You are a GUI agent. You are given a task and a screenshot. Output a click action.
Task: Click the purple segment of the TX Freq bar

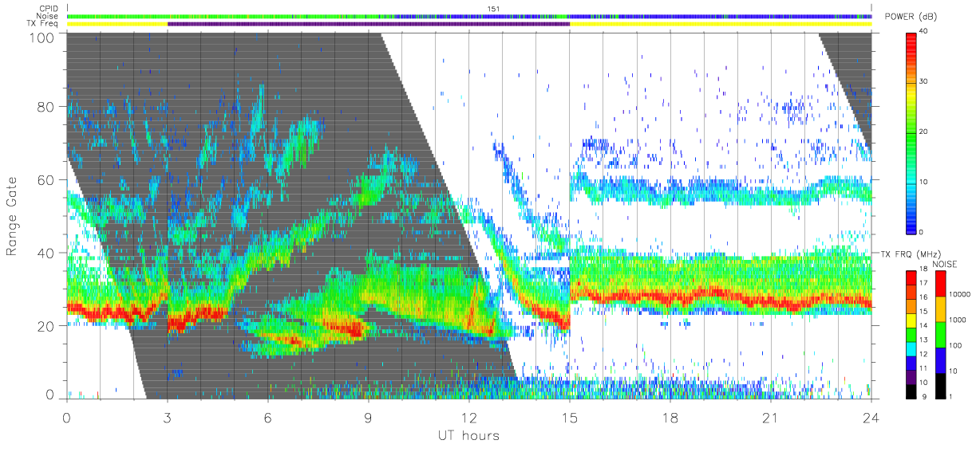[x=369, y=24]
